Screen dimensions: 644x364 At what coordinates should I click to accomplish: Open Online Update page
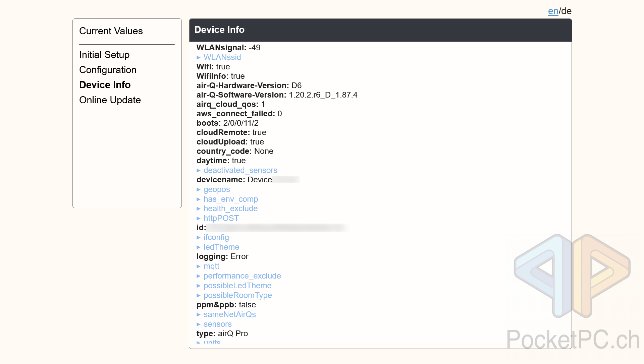pos(110,100)
